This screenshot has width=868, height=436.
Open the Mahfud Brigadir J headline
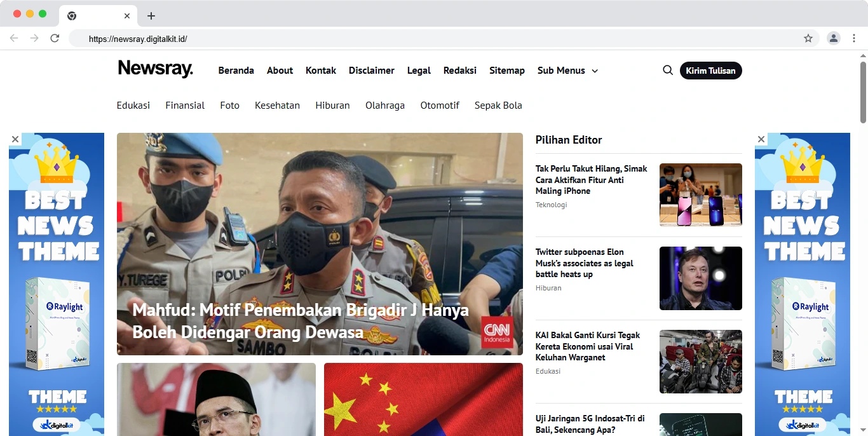point(301,321)
